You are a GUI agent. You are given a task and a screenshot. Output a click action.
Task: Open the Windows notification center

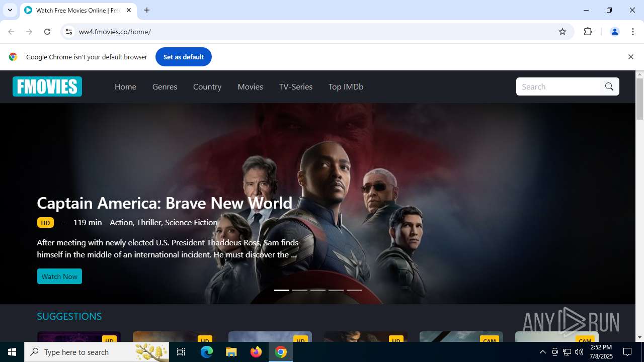627,352
